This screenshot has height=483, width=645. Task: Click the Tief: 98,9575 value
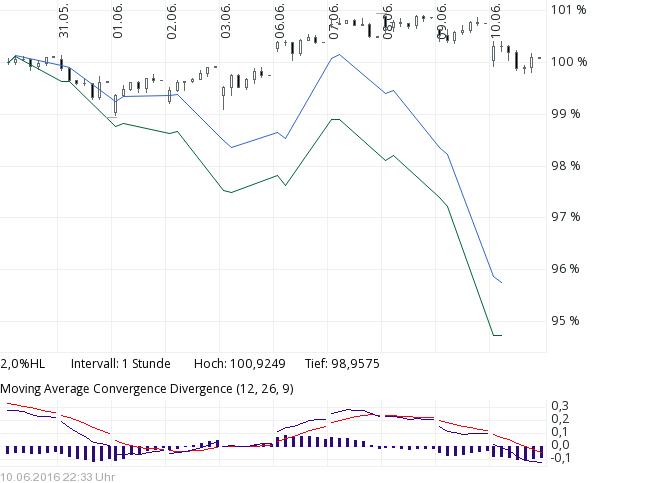tap(338, 363)
